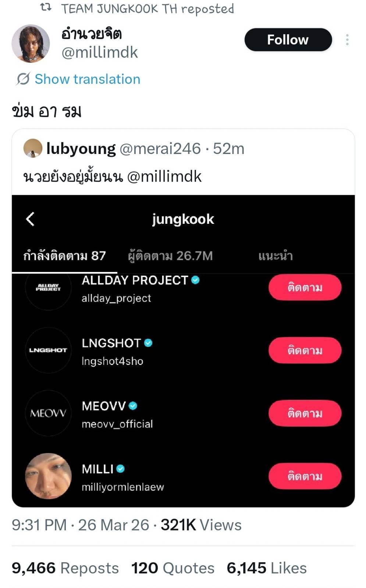Switch to the followers tab showing 26.7M
This screenshot has width=366, height=588.
(x=170, y=256)
